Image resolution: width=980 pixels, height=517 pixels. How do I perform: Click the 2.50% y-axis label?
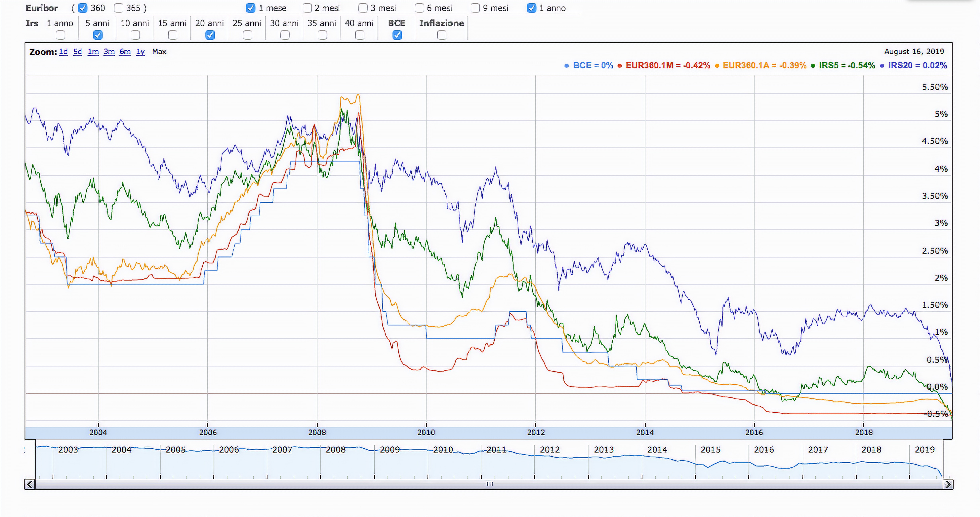[x=935, y=251]
